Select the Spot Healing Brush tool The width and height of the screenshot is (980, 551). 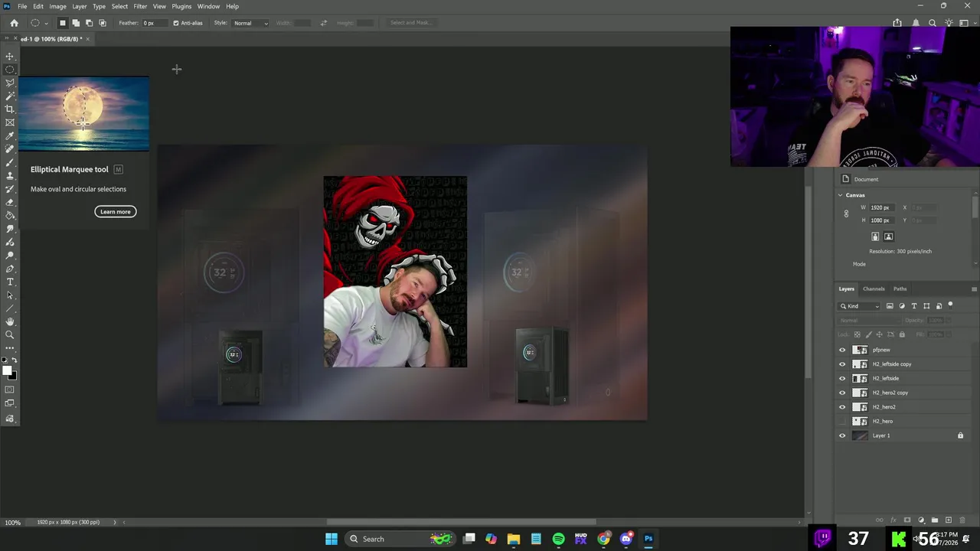coord(10,149)
